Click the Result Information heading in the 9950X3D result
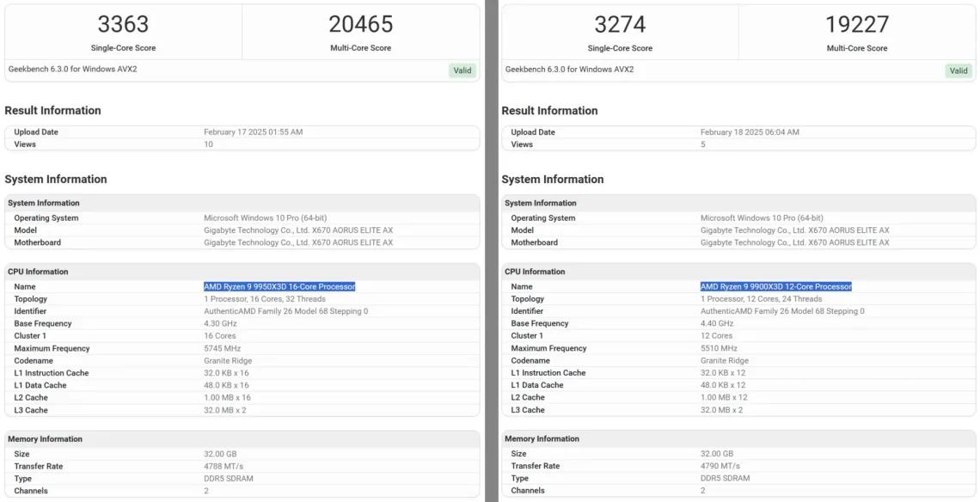 52,111
